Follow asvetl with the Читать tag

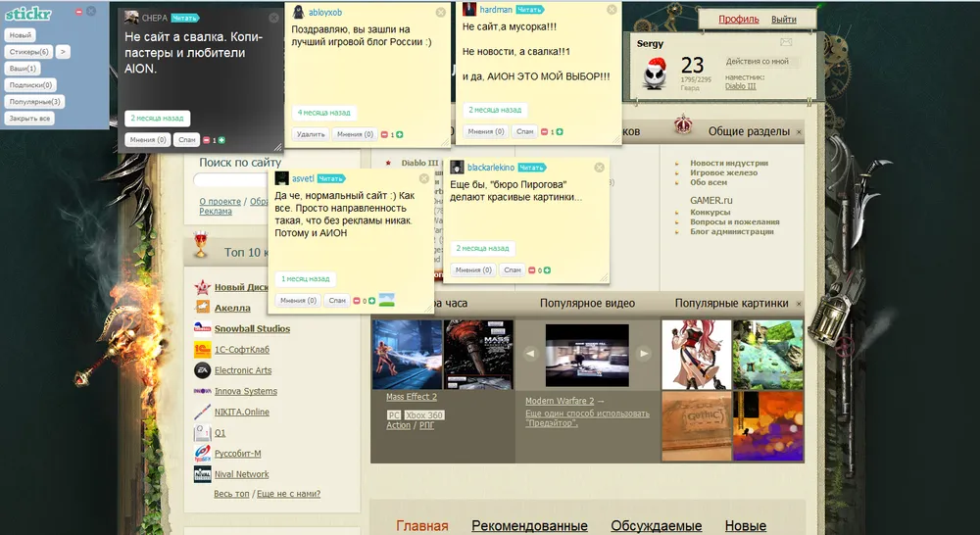(x=330, y=178)
